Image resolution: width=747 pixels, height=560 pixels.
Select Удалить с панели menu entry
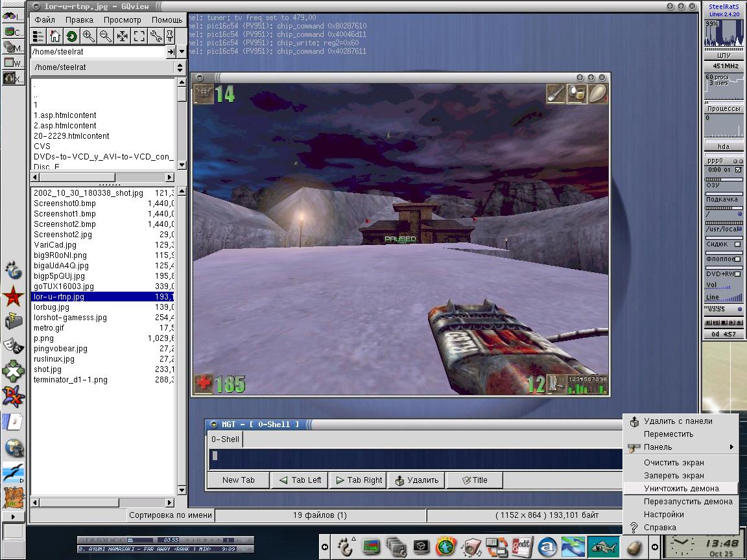click(x=682, y=421)
